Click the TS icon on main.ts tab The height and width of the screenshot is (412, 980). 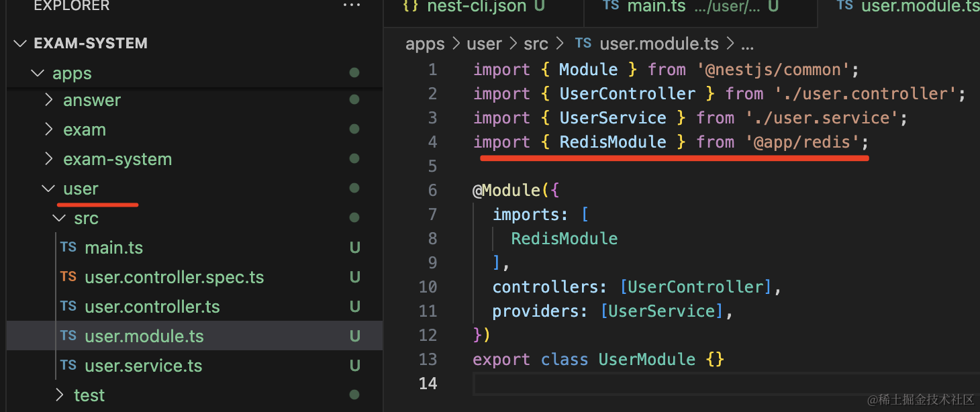[x=611, y=6]
